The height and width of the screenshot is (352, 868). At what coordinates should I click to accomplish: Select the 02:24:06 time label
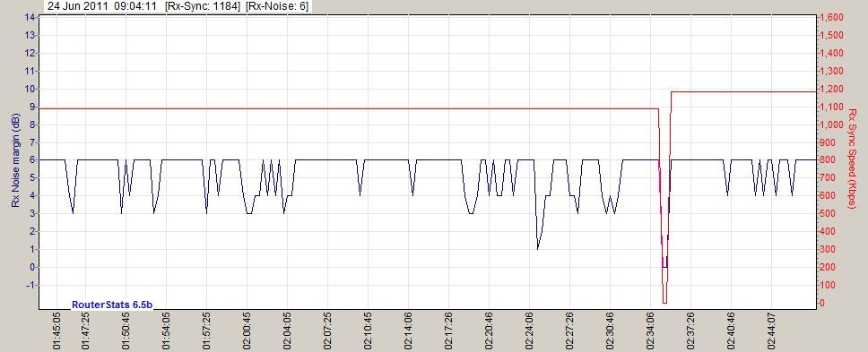[x=530, y=331]
